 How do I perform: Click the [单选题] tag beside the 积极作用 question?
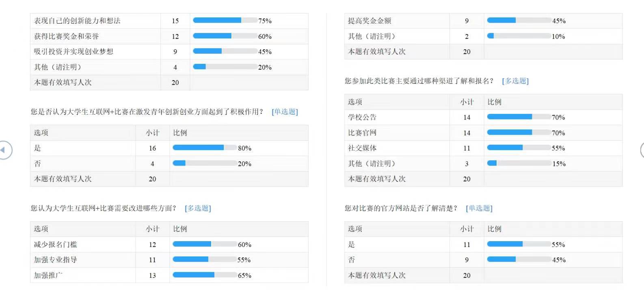tap(285, 112)
